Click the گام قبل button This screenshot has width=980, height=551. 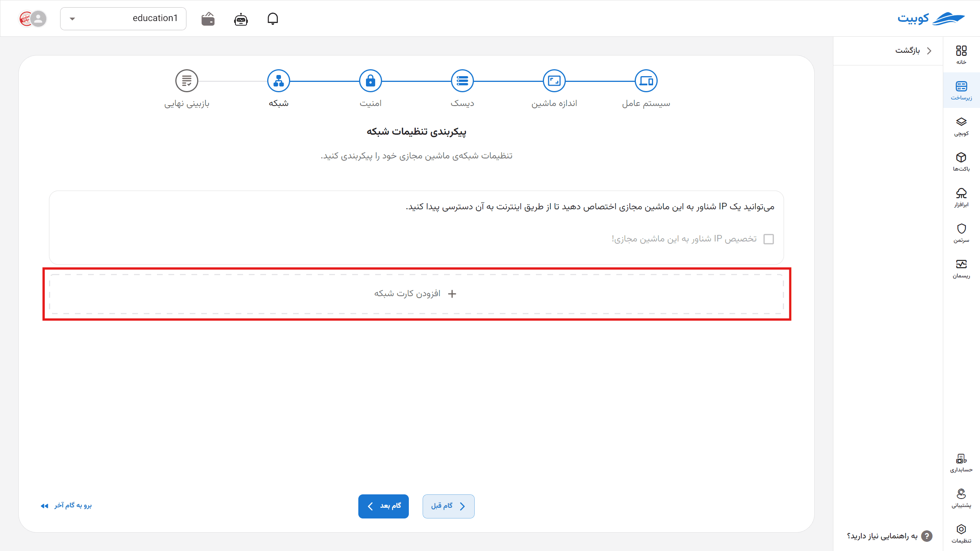point(448,506)
